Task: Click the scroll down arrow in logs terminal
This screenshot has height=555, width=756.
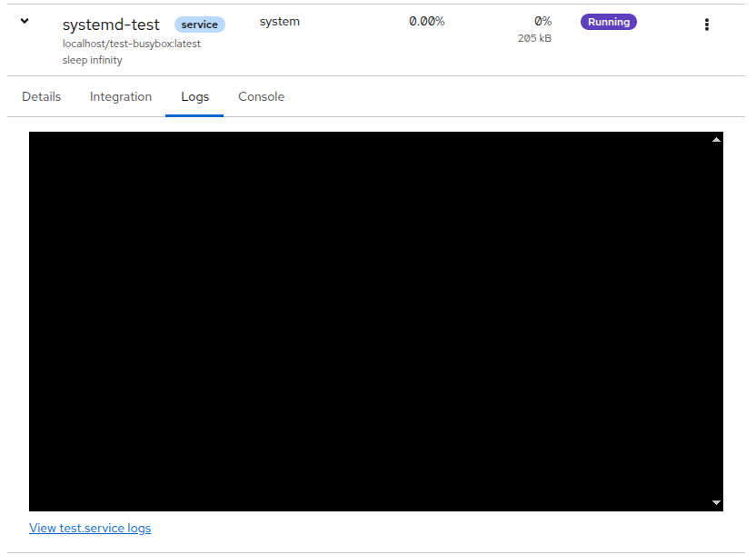Action: [x=716, y=502]
